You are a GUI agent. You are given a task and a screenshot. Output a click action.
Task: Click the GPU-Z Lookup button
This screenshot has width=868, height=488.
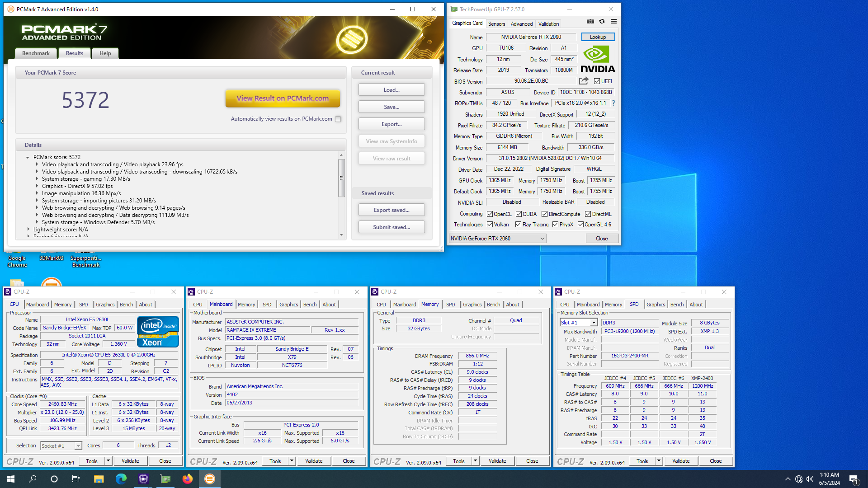(598, 37)
